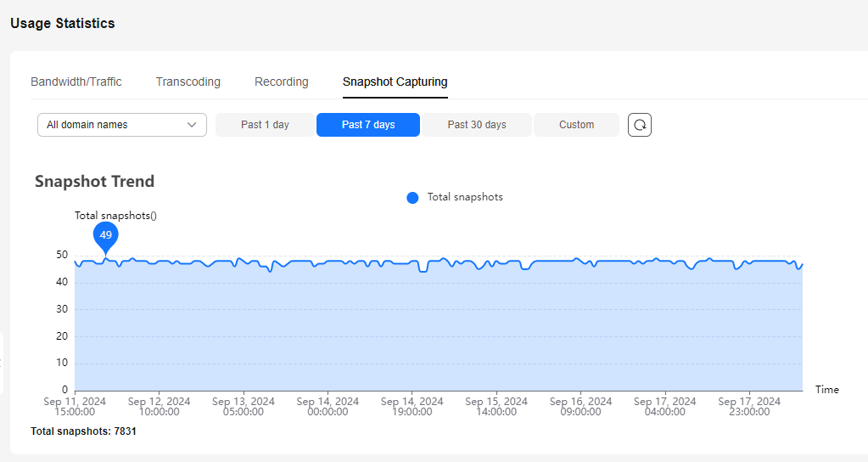
Task: Click the Total snapshots: 7831 summary text
Action: pos(84,431)
